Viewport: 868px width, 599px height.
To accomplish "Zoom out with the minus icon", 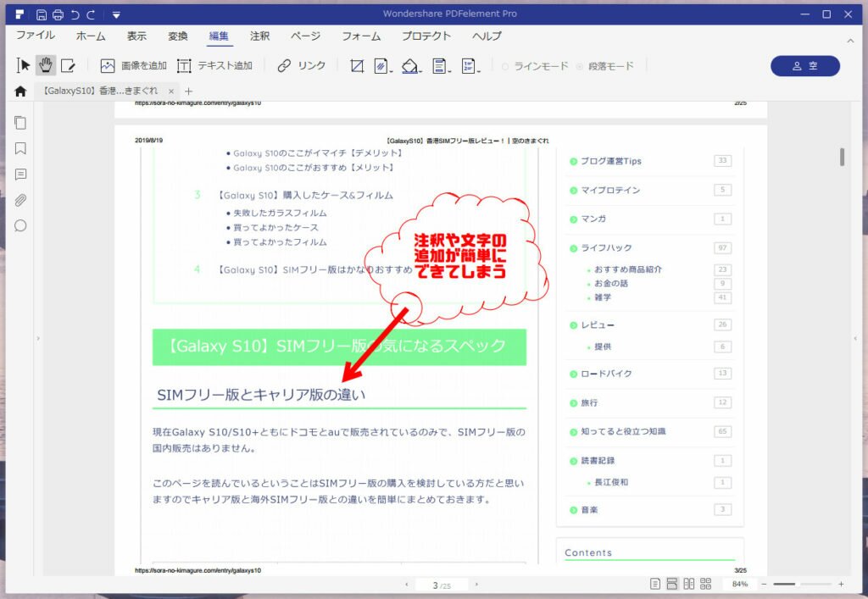I will 764,584.
